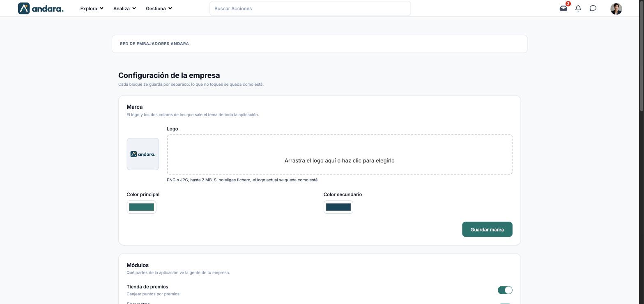
Task: Click the logo upload drop zone
Action: click(x=340, y=155)
